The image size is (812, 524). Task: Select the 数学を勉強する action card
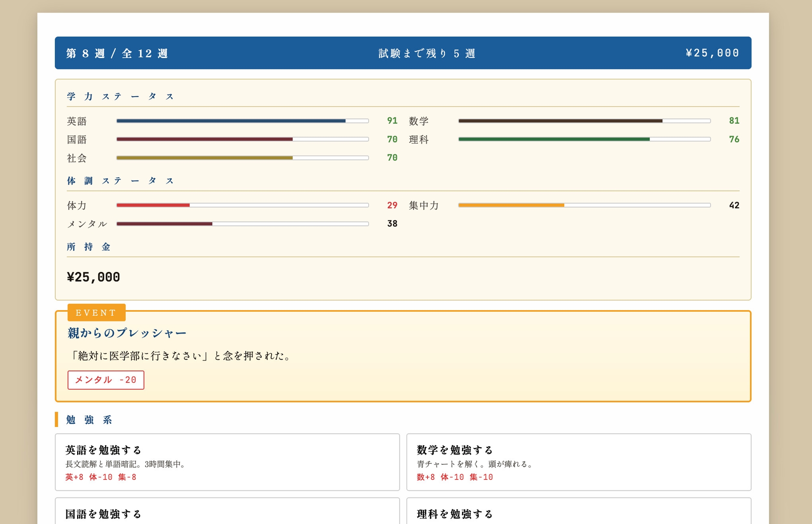pyautogui.click(x=579, y=462)
